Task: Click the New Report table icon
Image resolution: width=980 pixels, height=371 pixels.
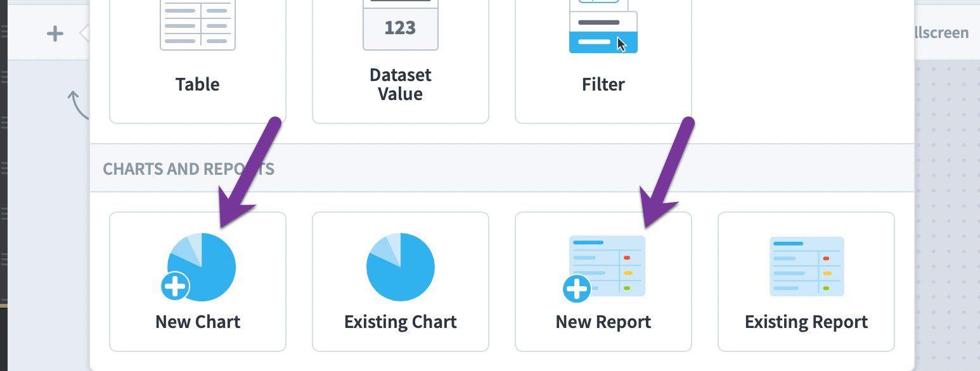Action: 603,267
